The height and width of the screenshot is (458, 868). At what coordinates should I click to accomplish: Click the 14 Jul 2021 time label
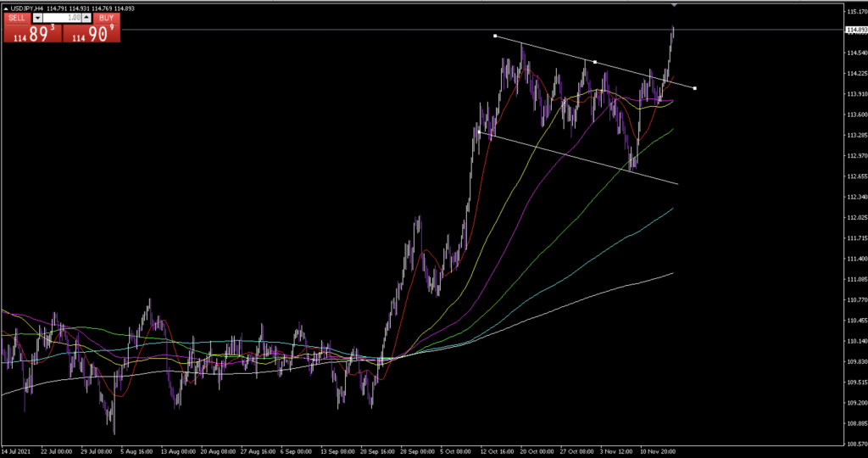tap(17, 451)
